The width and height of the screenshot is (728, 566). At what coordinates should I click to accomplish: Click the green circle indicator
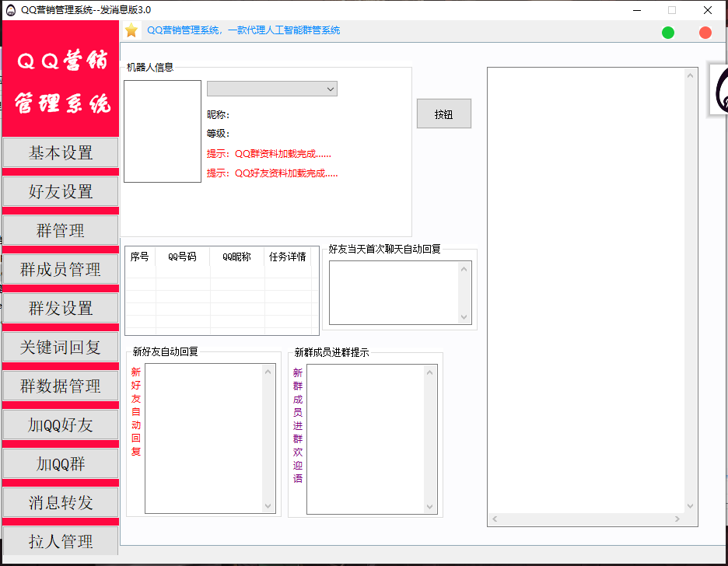click(x=667, y=33)
